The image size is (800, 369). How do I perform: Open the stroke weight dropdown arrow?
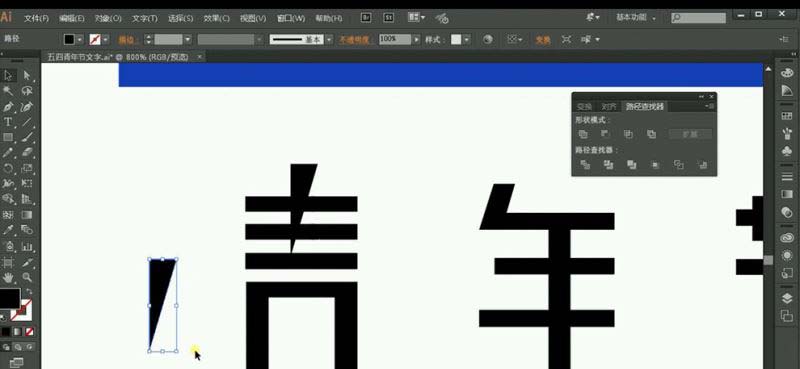tap(188, 39)
